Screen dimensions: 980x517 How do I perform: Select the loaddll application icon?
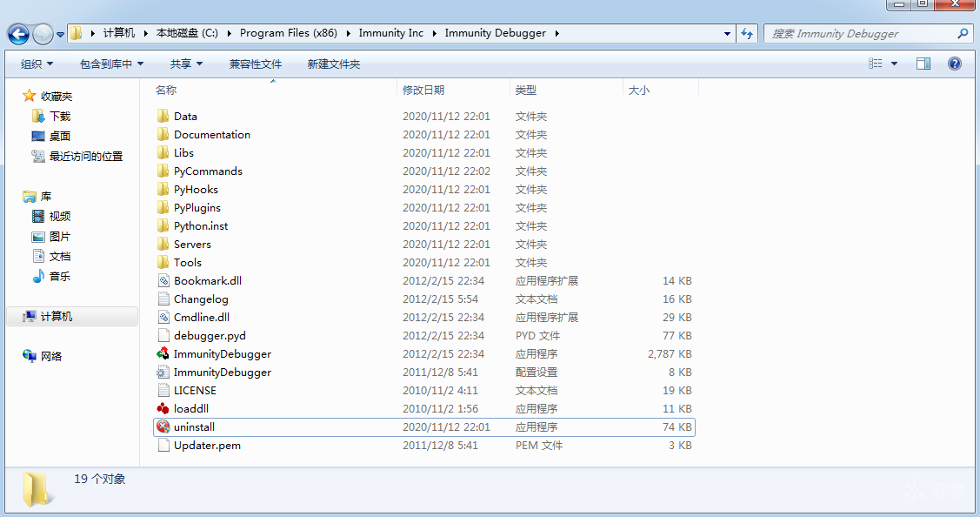pyautogui.click(x=163, y=408)
